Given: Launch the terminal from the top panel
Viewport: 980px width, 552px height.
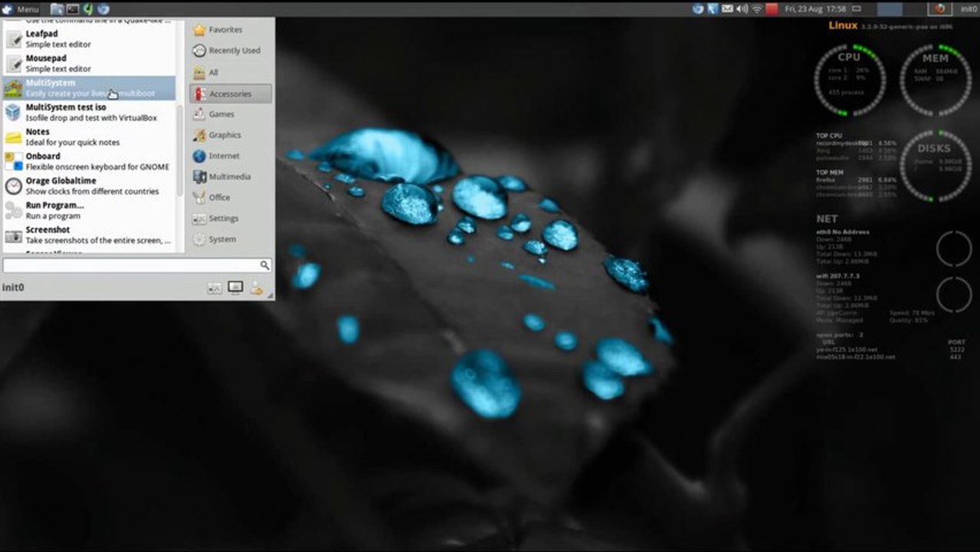Looking at the screenshot, I should (x=73, y=9).
